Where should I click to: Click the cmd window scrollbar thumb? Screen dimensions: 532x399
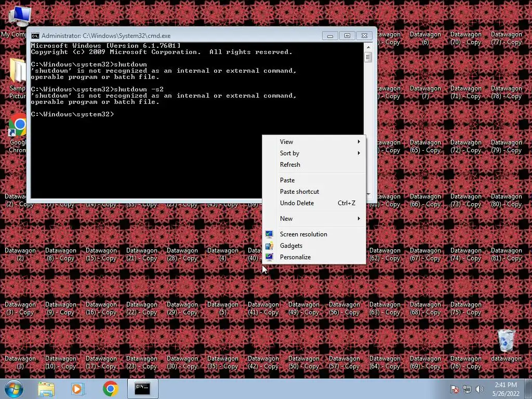pyautogui.click(x=368, y=57)
